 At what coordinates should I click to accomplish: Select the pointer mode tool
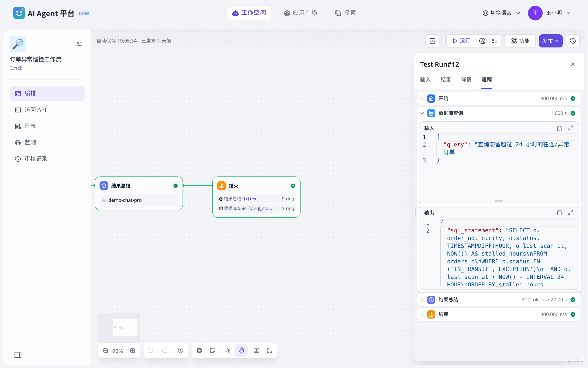(x=228, y=350)
